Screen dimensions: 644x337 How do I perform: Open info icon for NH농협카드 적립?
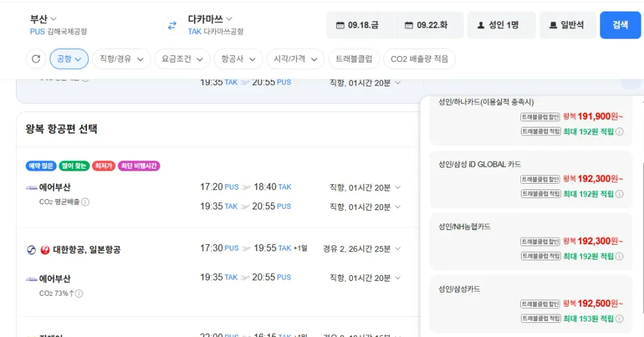tap(620, 256)
